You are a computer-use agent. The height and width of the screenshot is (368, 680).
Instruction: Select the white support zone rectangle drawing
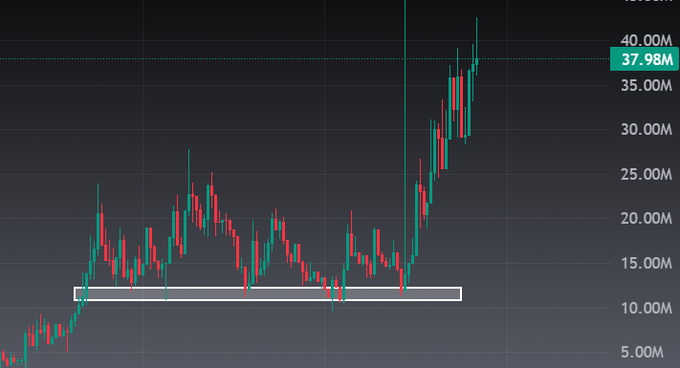point(268,294)
